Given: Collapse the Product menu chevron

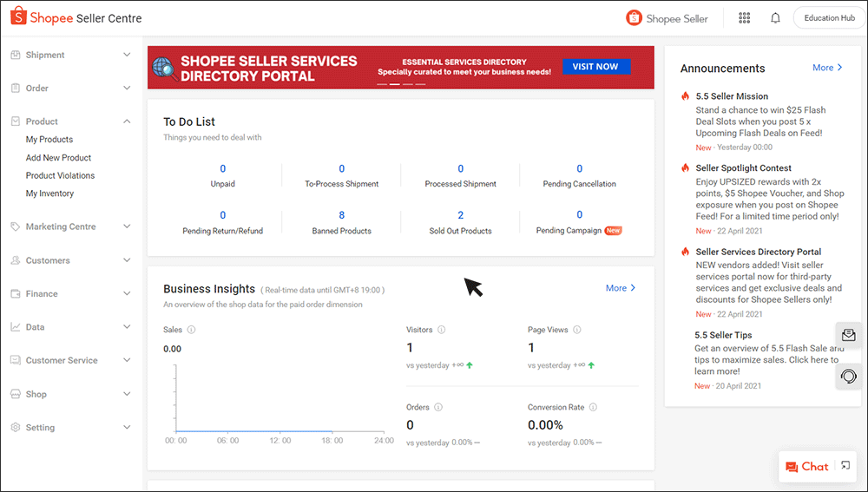Looking at the screenshot, I should pos(127,121).
